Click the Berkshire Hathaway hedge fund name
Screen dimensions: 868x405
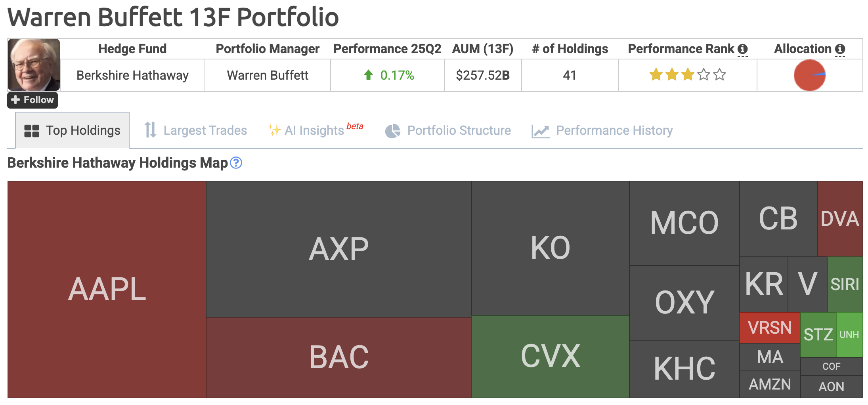click(132, 75)
